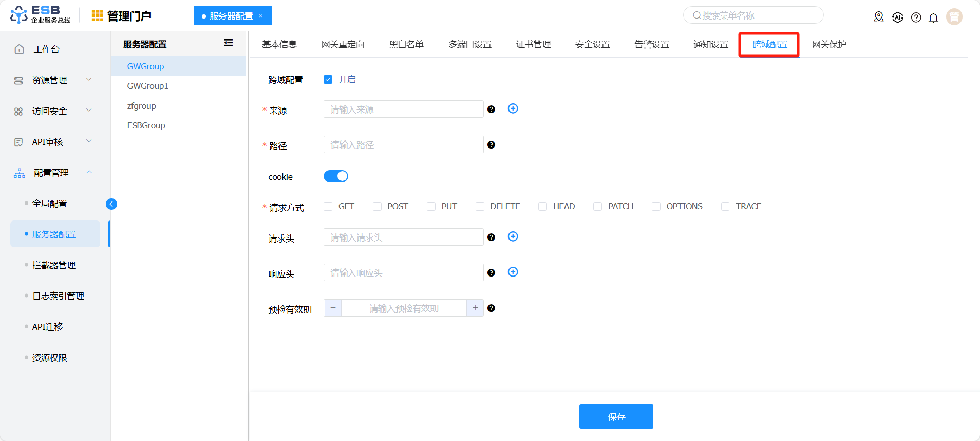
Task: Expand the 访问安全 sidebar menu
Action: pos(51,111)
